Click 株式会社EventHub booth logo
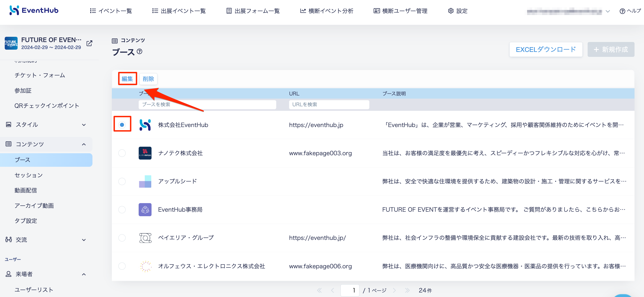Screen dimensions: 644x297 pos(145,125)
